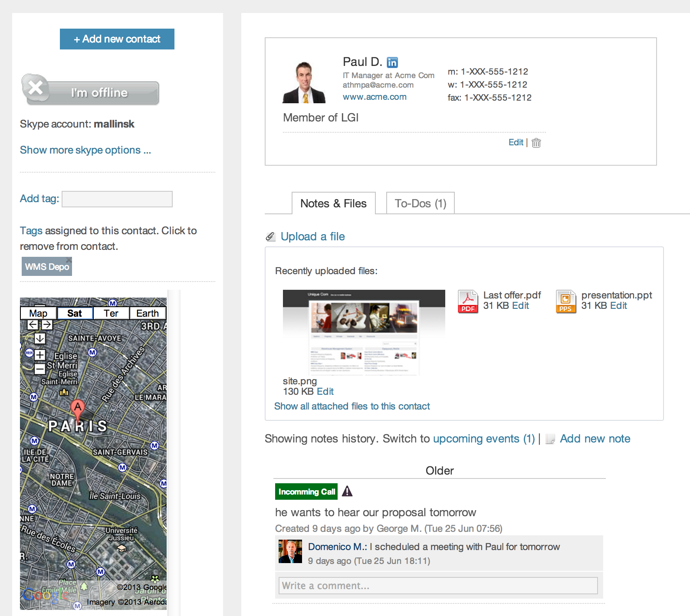
Task: Open the Upload a file link
Action: 312,236
